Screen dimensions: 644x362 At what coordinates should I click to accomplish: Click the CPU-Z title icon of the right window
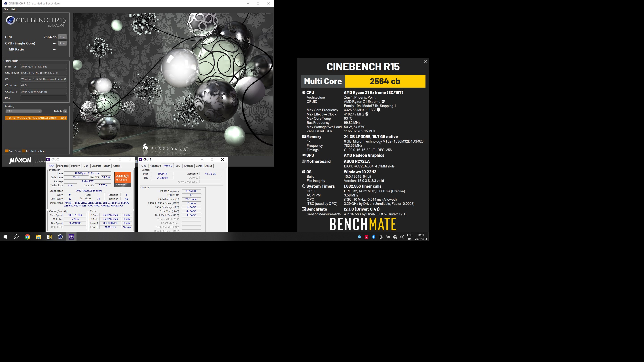pyautogui.click(x=140, y=159)
